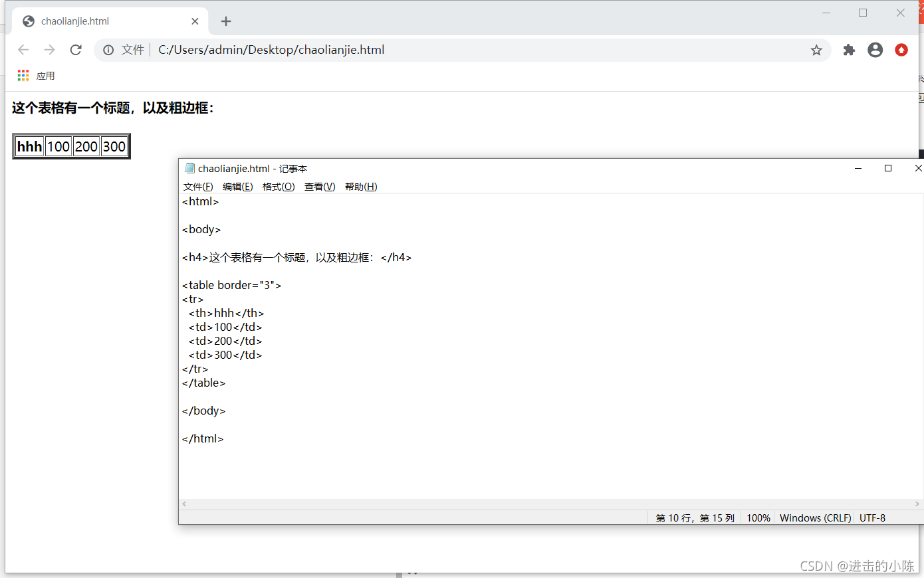The height and width of the screenshot is (578, 924).
Task: Click the closing </html> line in Notepad
Action: tap(203, 438)
